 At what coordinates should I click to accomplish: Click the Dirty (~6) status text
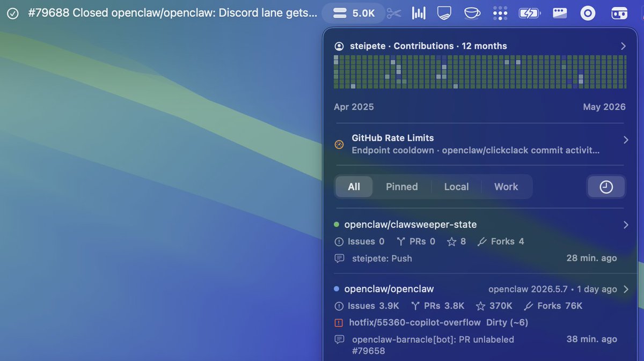(x=507, y=322)
